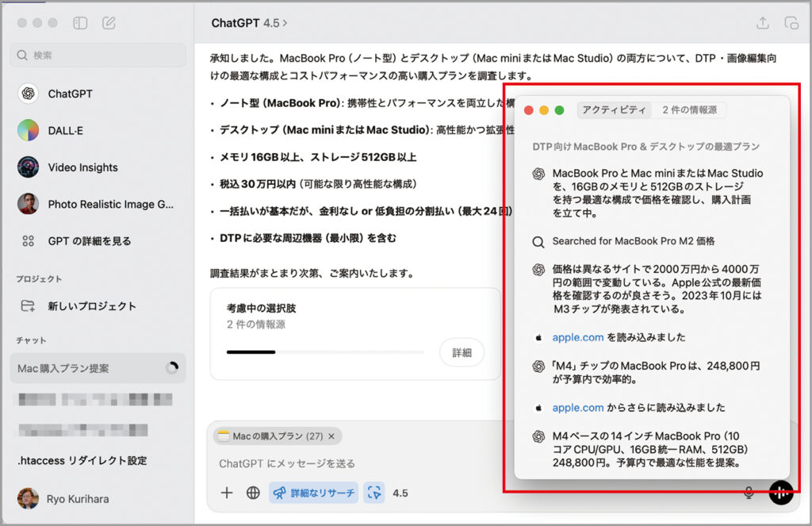Click the 詳細 button in research card

(462, 352)
